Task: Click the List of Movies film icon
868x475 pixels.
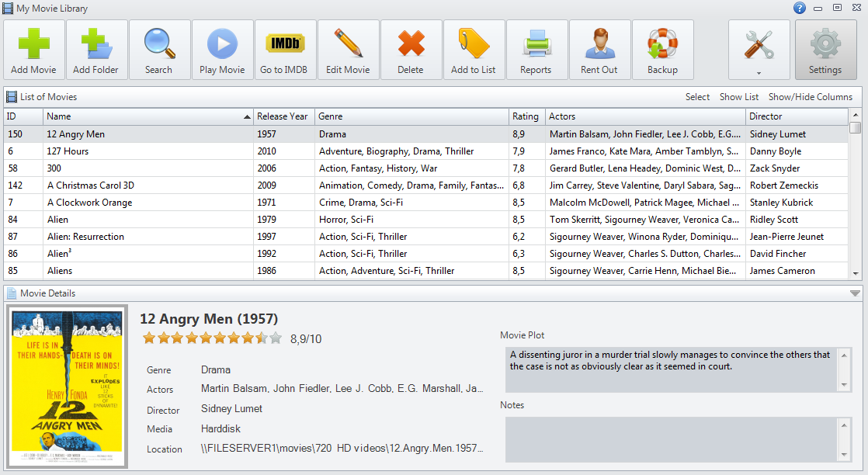Action: point(12,97)
